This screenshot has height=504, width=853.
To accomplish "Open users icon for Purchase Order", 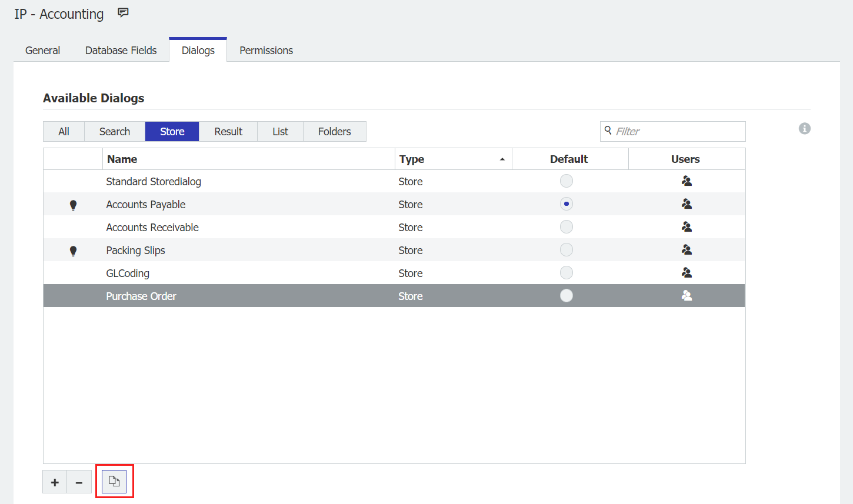I will pos(686,296).
